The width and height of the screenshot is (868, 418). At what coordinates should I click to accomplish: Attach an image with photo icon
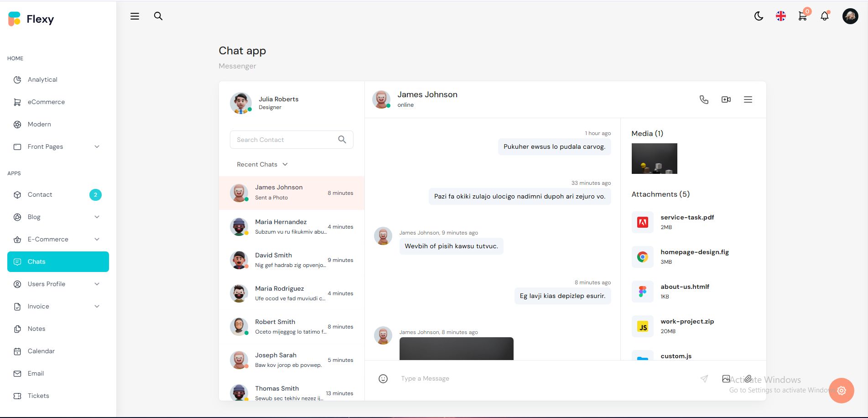pos(726,379)
